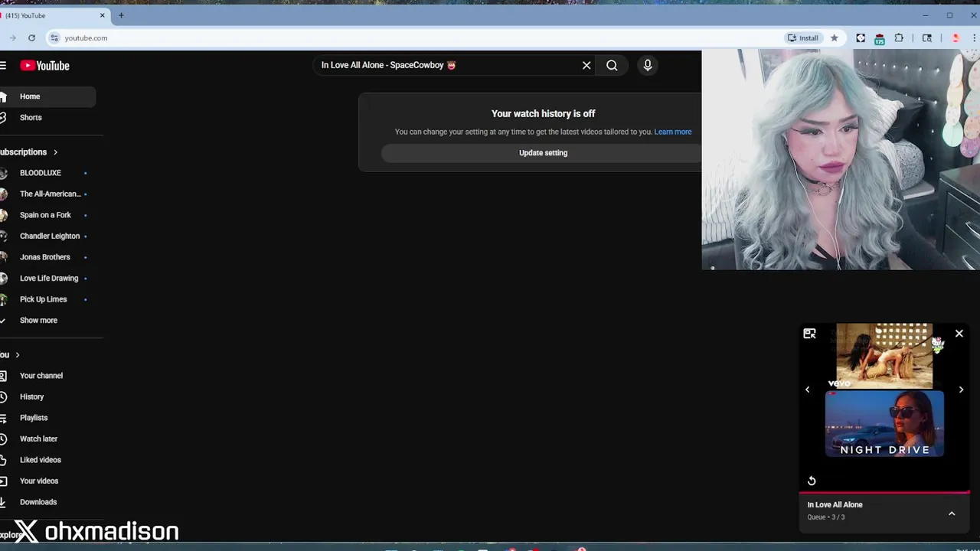980x551 pixels.
Task: Open Your channel from sidebar
Action: click(41, 376)
